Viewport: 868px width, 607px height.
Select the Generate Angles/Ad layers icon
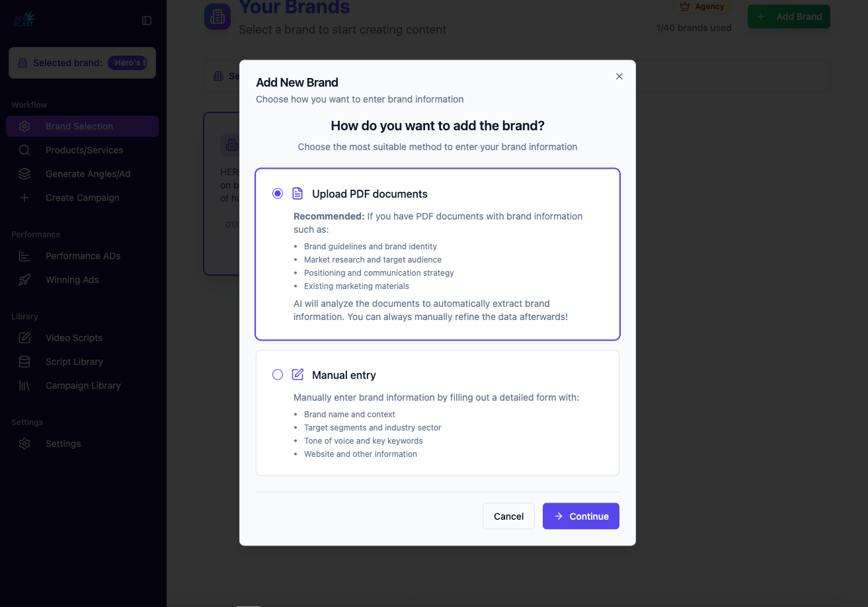[x=24, y=174]
